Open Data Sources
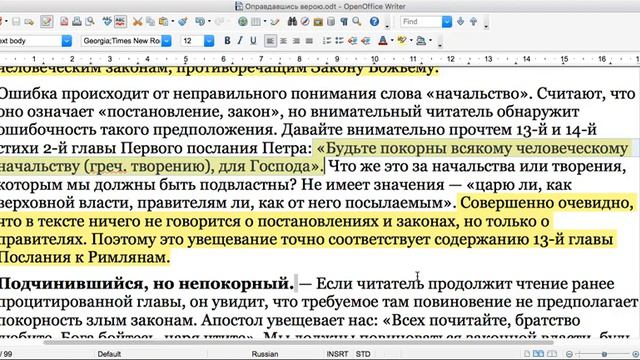The width and height of the screenshot is (640, 360). coord(331,22)
